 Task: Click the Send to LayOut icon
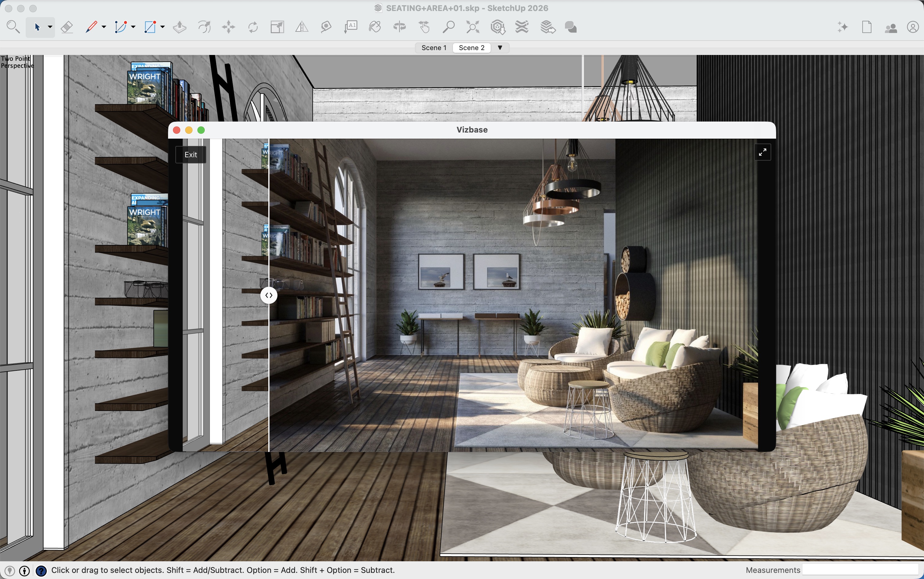tap(548, 27)
